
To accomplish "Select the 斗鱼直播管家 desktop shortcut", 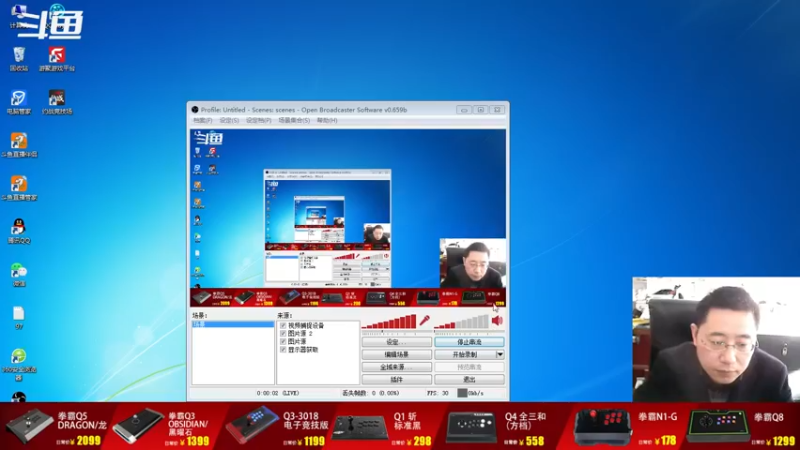I will pos(19,188).
